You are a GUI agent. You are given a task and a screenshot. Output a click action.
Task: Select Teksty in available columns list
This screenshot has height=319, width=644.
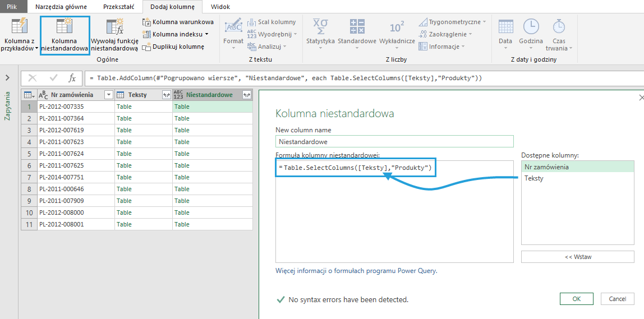point(533,178)
